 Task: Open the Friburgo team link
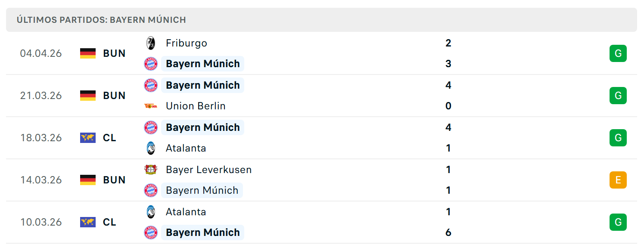187,43
